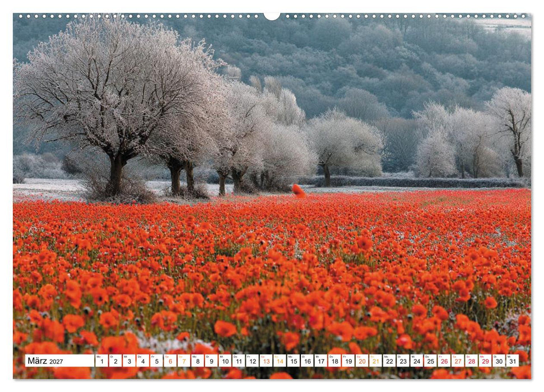Click the 'März 2027' month label
Image resolution: width=544 pixels, height=392 pixels.
tap(45, 361)
